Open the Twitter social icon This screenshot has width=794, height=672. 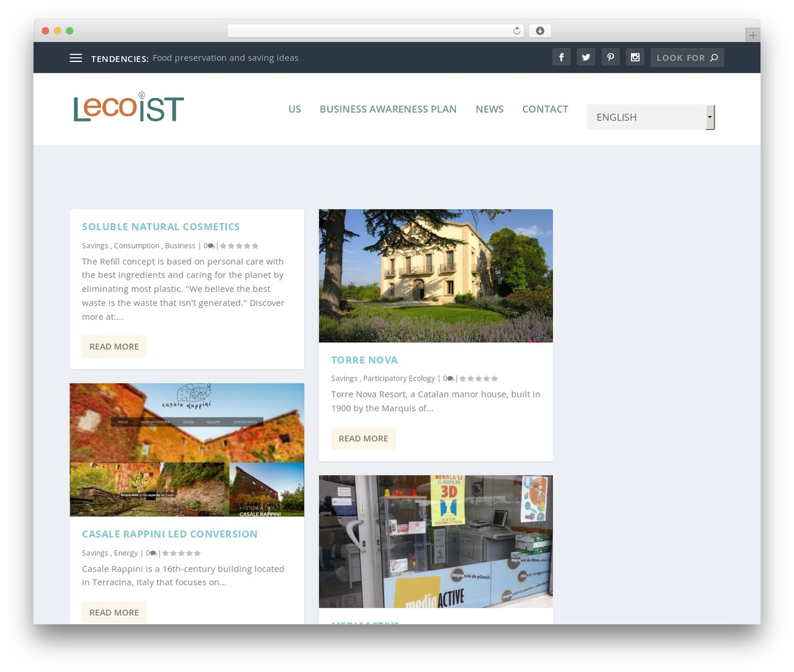click(586, 57)
